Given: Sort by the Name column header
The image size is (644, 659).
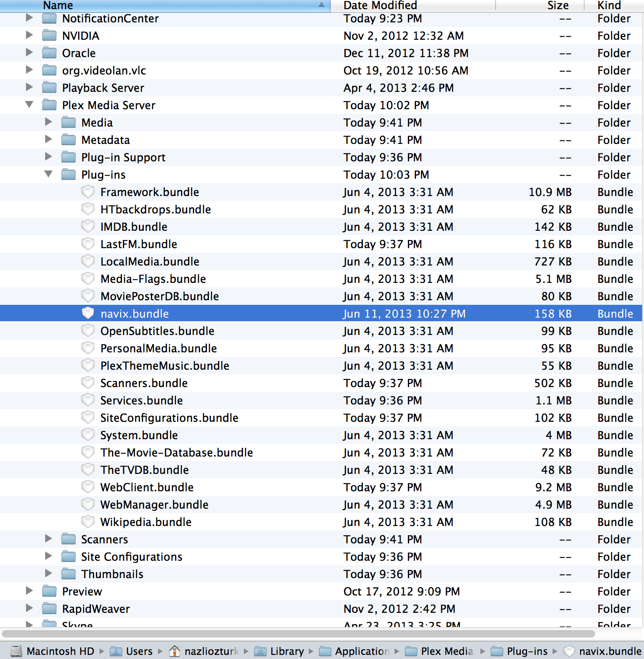Looking at the screenshot, I should 165,5.
